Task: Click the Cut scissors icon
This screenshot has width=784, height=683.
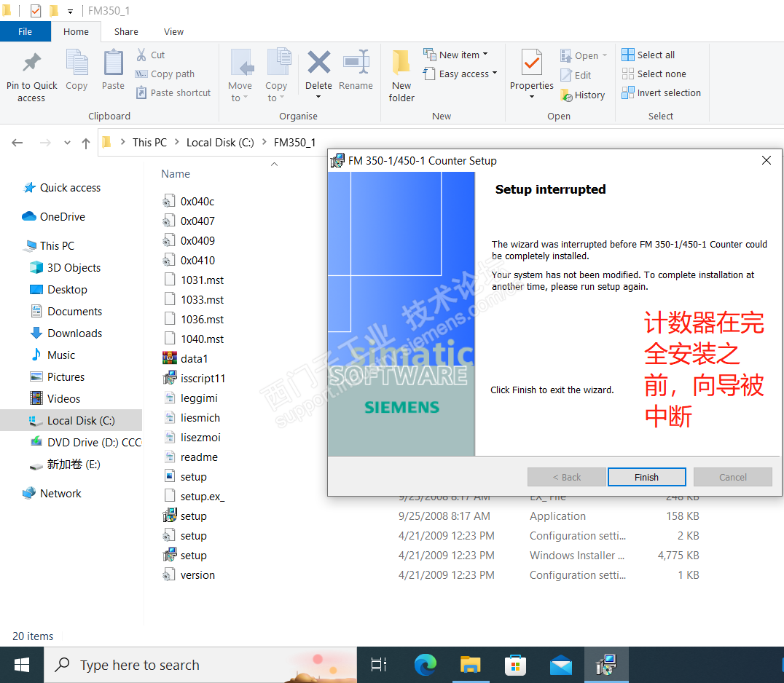Action: (141, 55)
